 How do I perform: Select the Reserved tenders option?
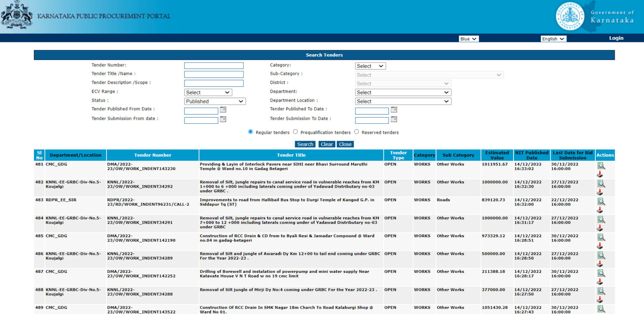click(356, 131)
